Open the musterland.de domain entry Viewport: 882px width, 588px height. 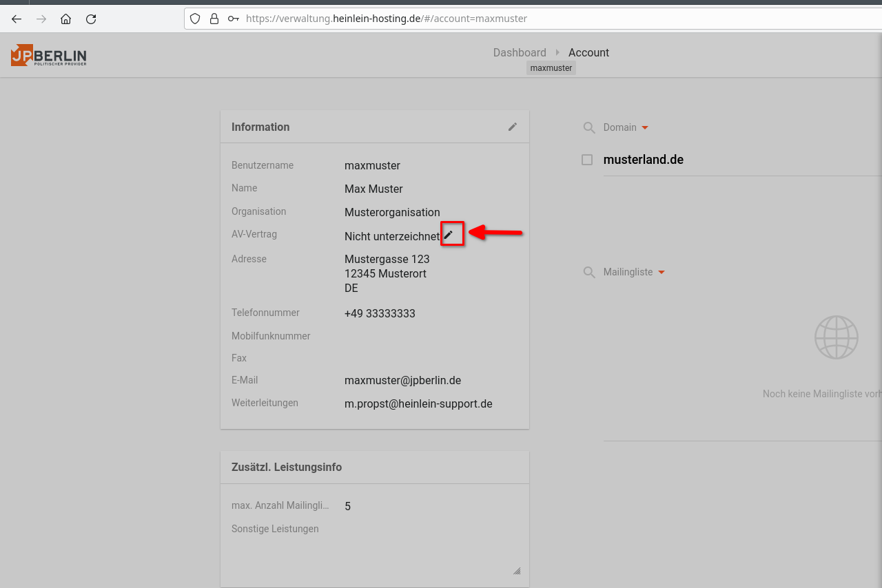coord(643,159)
